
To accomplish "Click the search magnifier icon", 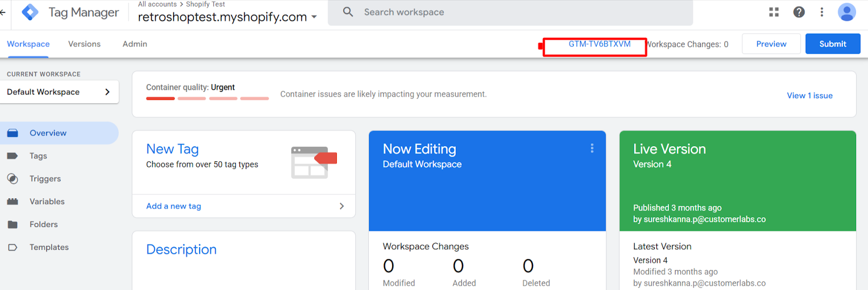I will pyautogui.click(x=348, y=12).
